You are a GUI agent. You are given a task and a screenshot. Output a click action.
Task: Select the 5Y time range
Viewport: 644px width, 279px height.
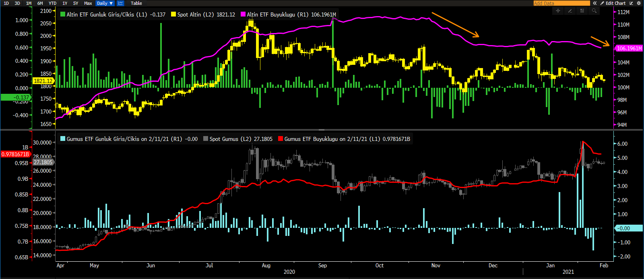coord(76,3)
